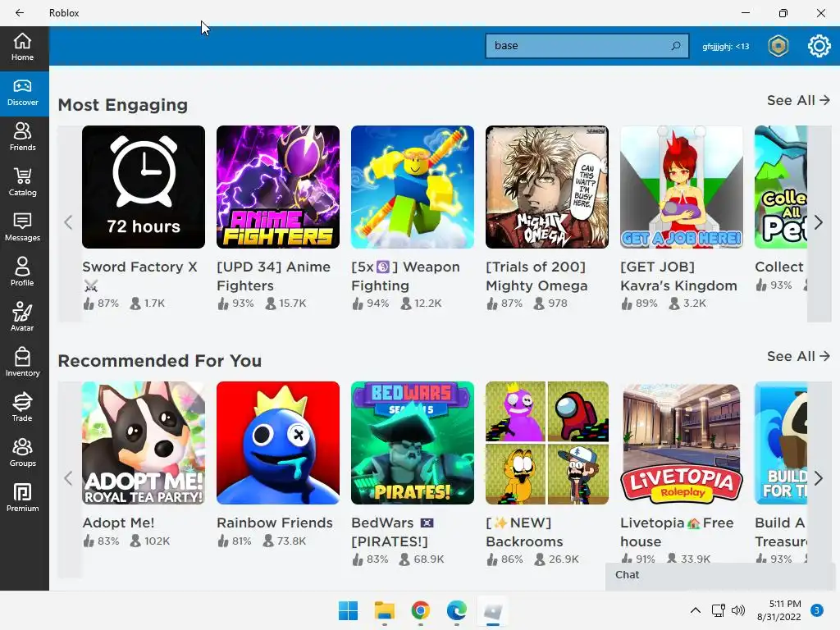Click the 'Recommended For You' heading

160,361
